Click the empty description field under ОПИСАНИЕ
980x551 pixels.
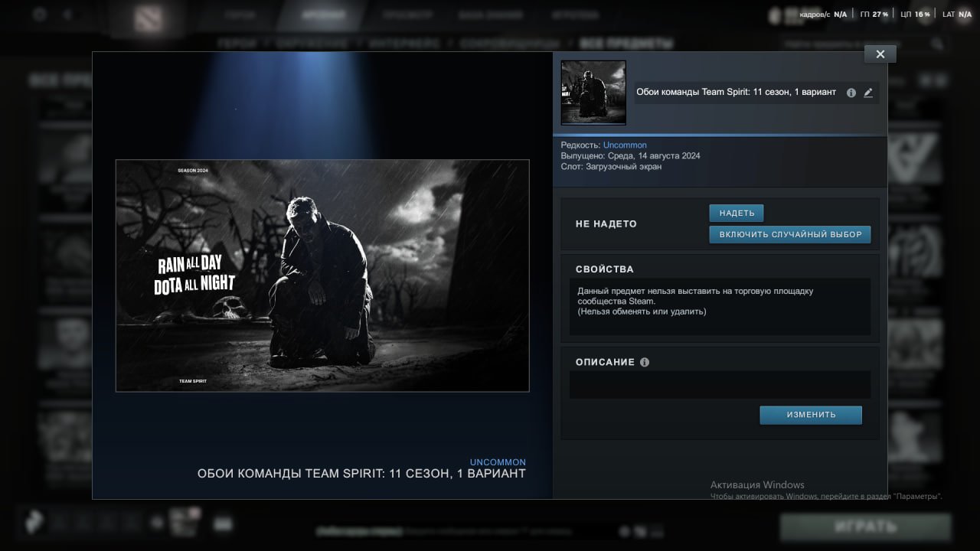[720, 385]
